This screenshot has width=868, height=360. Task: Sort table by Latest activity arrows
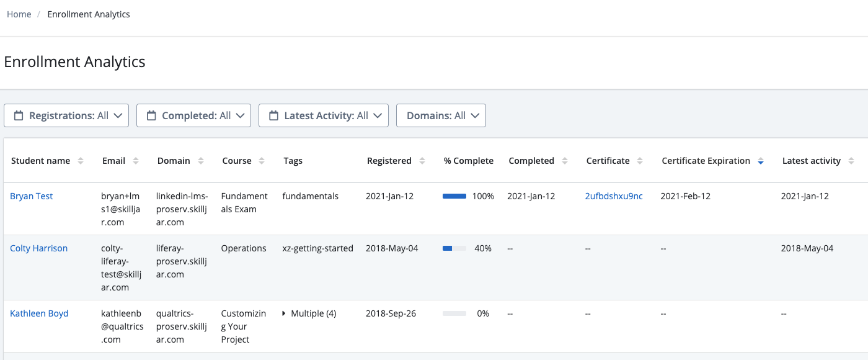pyautogui.click(x=851, y=161)
